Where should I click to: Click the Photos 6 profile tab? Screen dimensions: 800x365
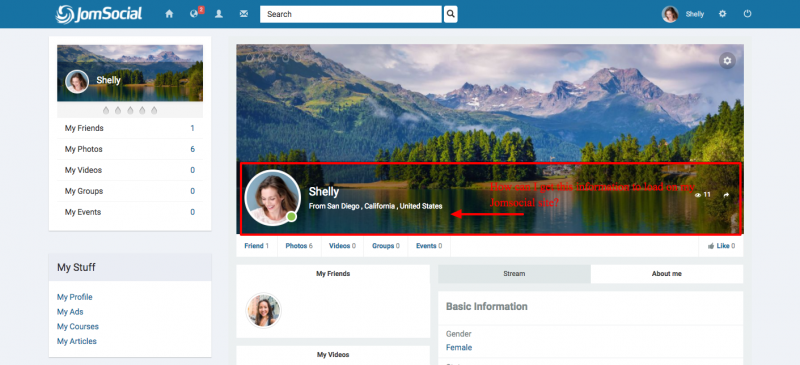point(299,246)
